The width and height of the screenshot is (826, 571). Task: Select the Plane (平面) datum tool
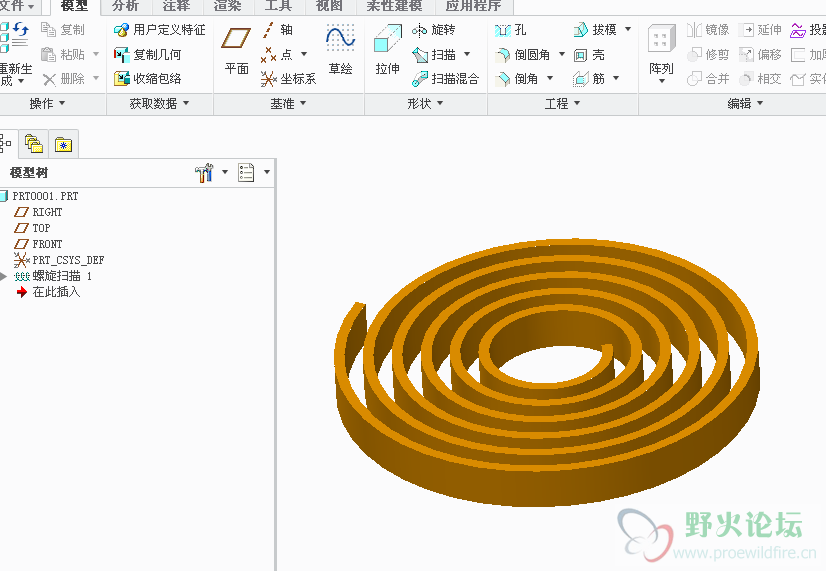coord(236,52)
